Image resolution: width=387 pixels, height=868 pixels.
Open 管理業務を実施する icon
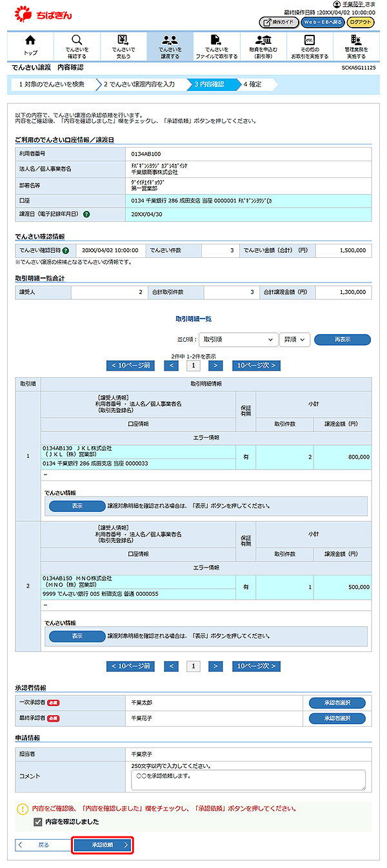[355, 41]
